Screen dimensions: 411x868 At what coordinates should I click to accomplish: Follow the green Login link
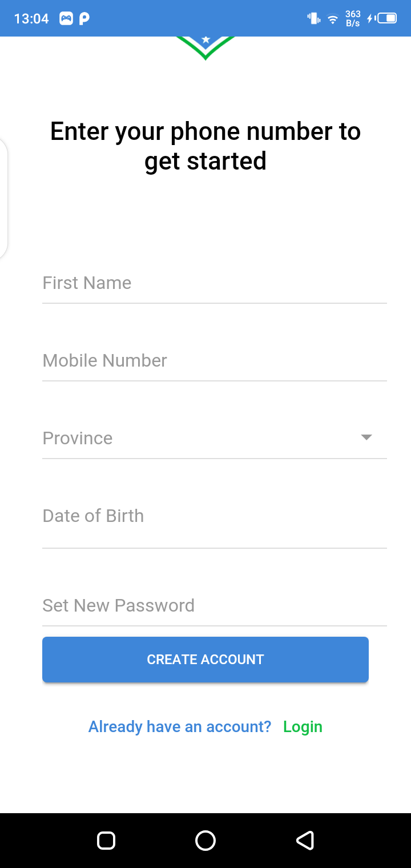pos(303,727)
